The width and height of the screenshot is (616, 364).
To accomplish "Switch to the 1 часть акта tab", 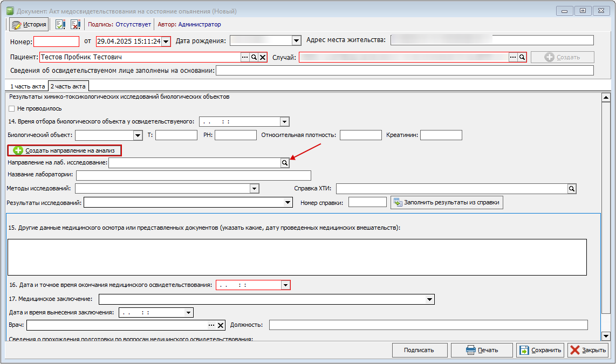I will point(28,86).
